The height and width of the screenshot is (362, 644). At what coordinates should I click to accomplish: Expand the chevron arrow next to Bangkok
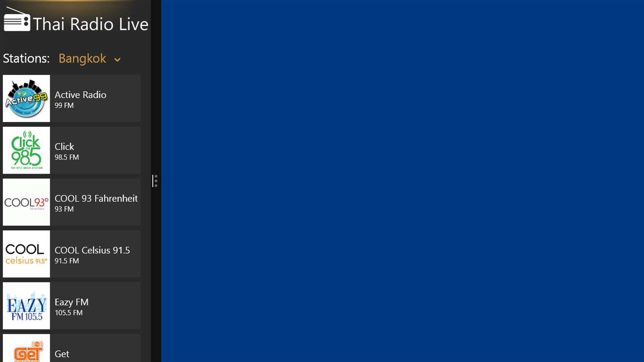click(117, 60)
